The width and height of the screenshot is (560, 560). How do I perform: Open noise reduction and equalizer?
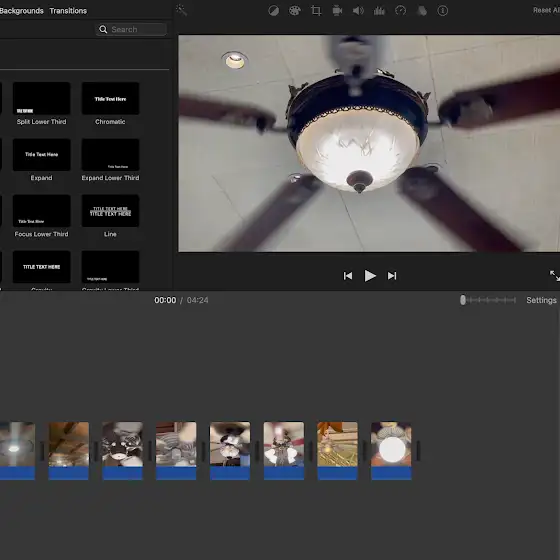[379, 11]
